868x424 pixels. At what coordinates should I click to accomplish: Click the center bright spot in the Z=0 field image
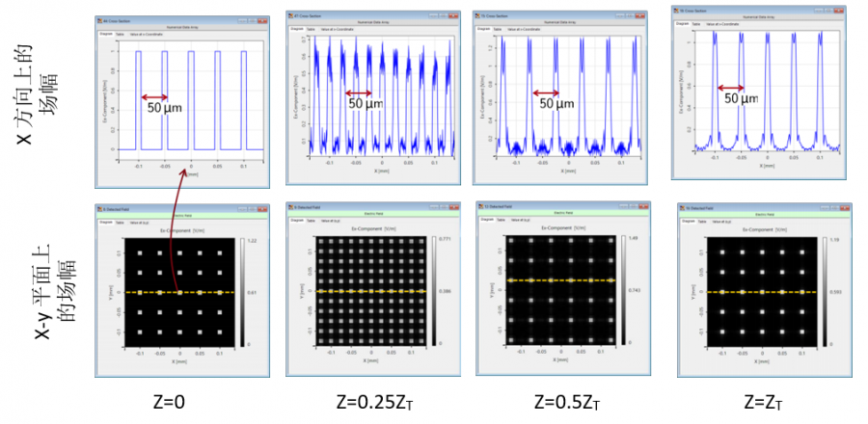(179, 290)
